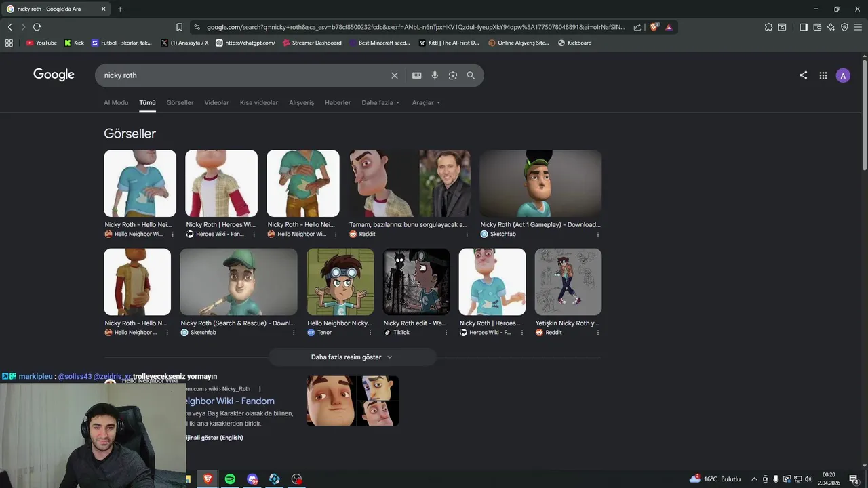Click the Google logo
868x488 pixels.
[x=54, y=75]
